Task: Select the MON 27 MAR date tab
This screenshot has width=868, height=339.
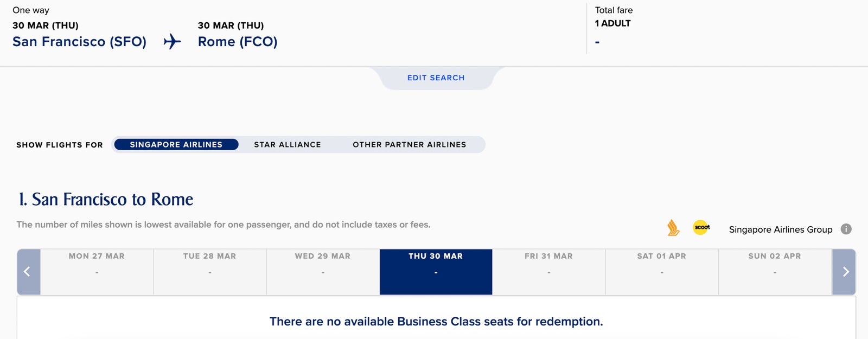Action: tap(97, 271)
